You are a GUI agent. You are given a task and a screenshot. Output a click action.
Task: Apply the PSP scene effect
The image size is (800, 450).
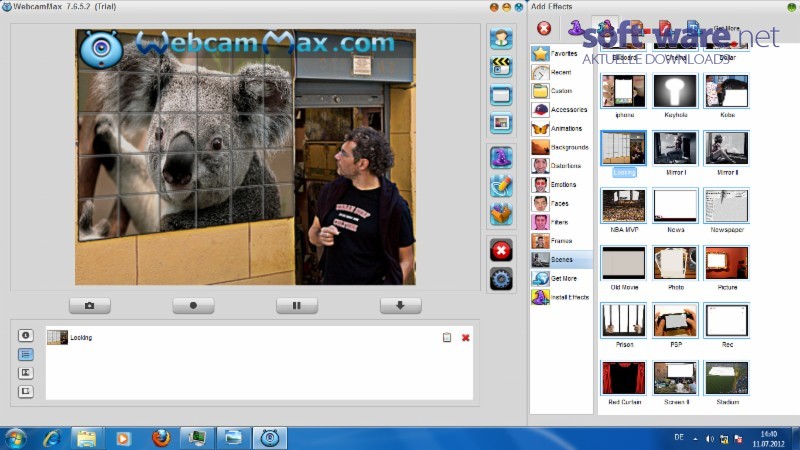tap(675, 320)
